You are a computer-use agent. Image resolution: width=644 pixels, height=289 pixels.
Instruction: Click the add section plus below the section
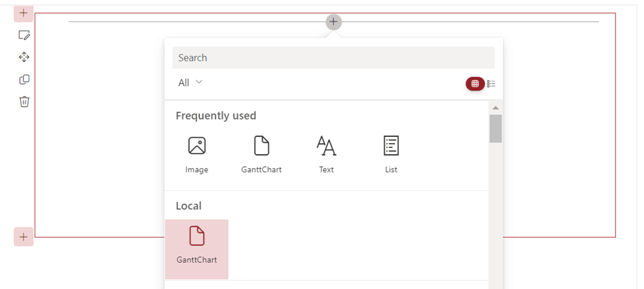24,237
